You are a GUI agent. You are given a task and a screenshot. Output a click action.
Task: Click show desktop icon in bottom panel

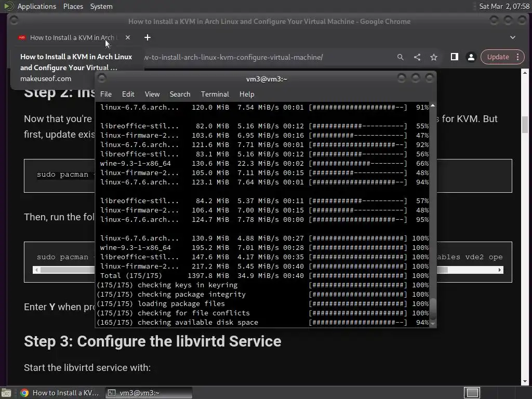click(6, 393)
